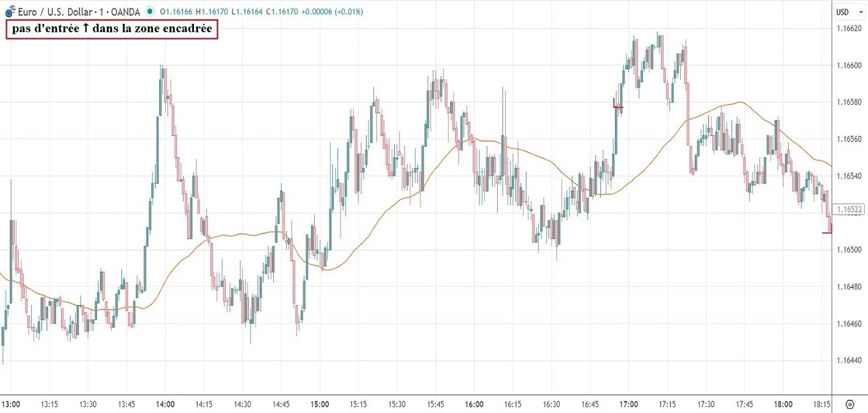Click the 1.16620 price axis label
868x413 pixels.
tap(849, 28)
